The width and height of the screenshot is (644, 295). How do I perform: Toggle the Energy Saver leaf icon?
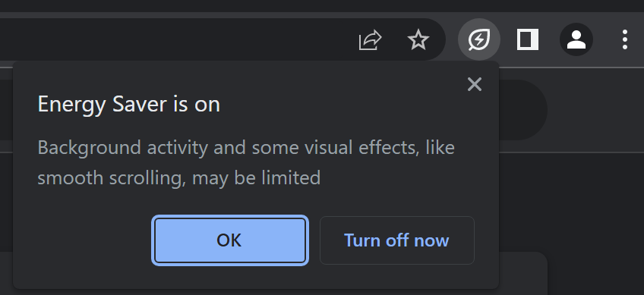pyautogui.click(x=479, y=39)
